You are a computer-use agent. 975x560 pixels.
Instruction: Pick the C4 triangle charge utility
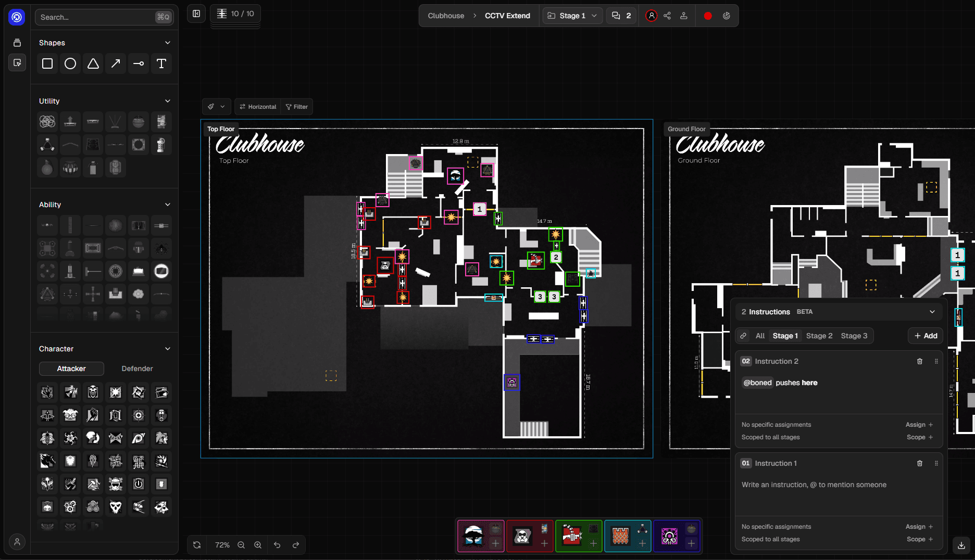[47, 145]
